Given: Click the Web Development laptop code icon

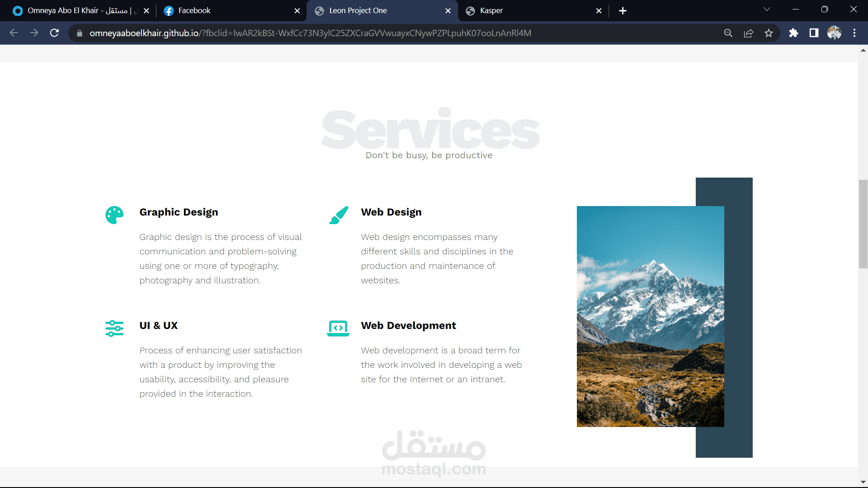Looking at the screenshot, I should pos(338,328).
